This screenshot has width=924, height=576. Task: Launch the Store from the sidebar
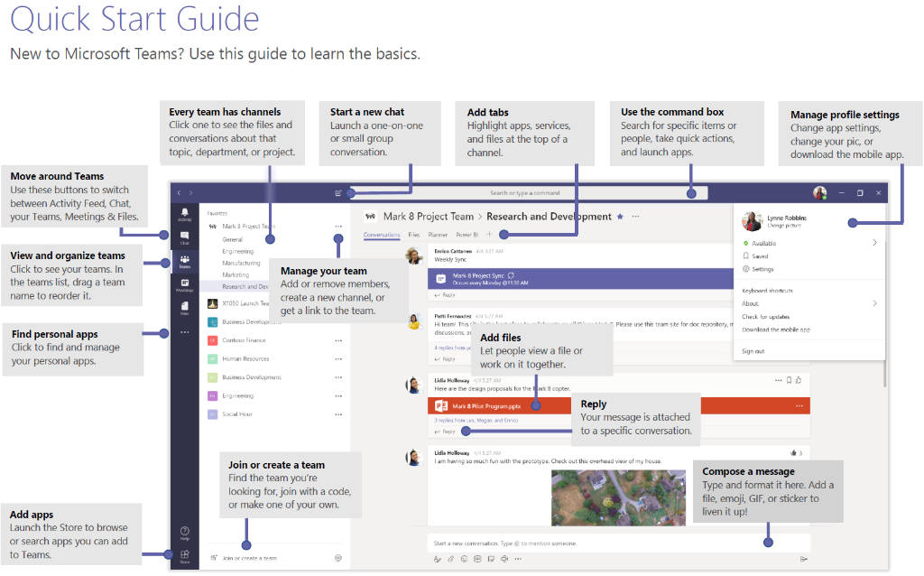(184, 556)
